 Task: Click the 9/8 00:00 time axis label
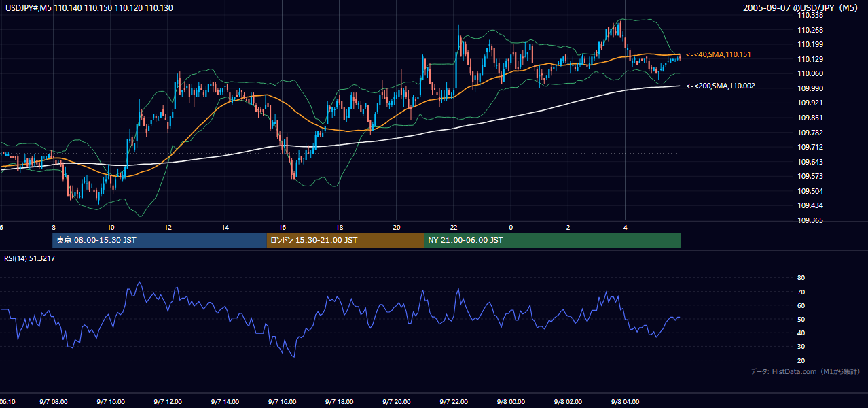(x=511, y=402)
